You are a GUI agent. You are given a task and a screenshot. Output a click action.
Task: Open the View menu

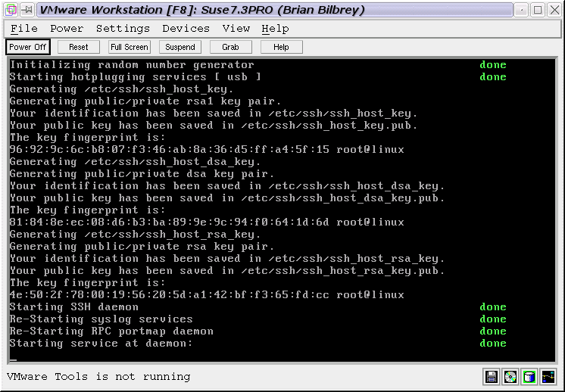(x=236, y=29)
